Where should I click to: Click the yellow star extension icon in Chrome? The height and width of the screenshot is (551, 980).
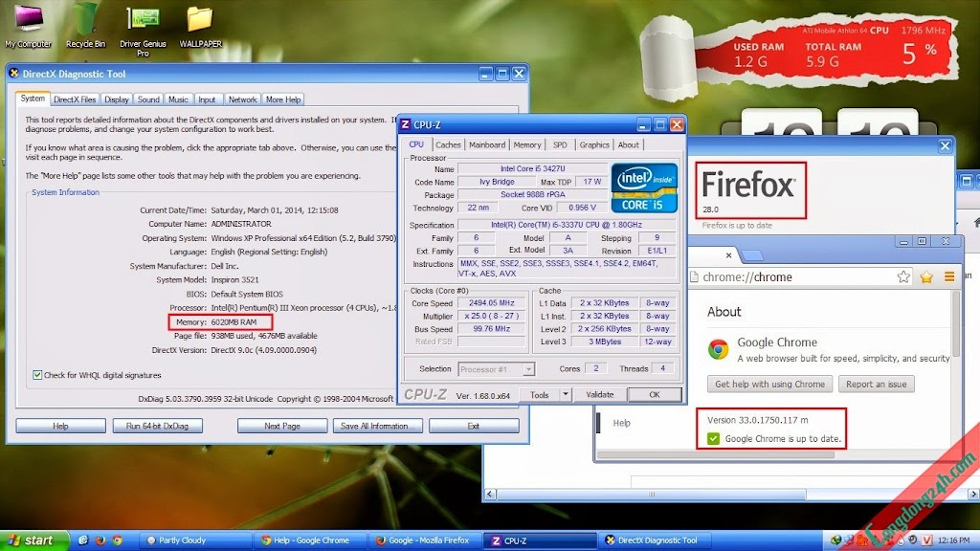pos(926,276)
